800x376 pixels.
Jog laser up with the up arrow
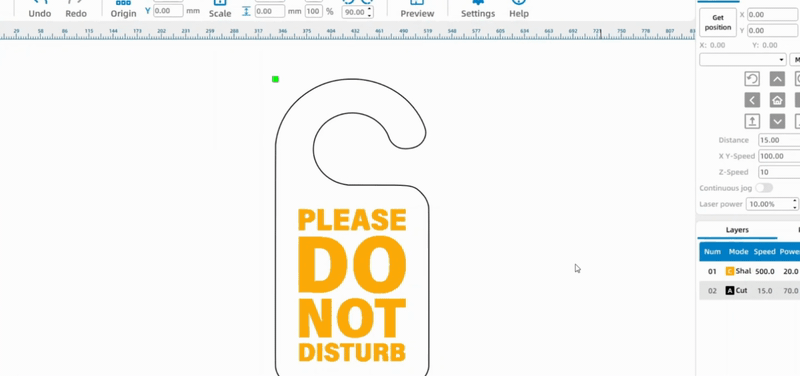tap(777, 79)
